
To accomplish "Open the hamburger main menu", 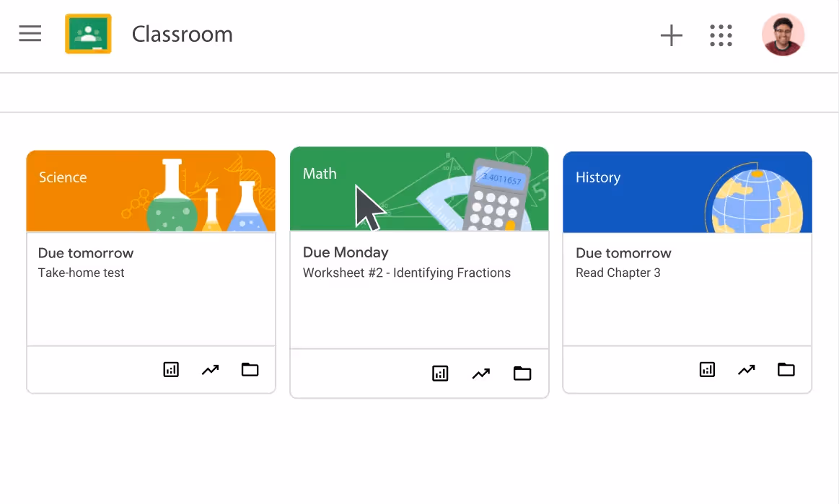I will click(x=30, y=33).
